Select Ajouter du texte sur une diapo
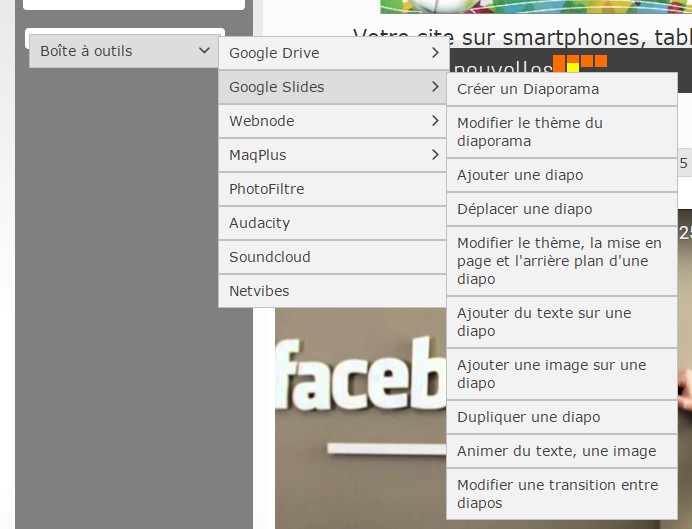The width and height of the screenshot is (692, 529). 562,322
